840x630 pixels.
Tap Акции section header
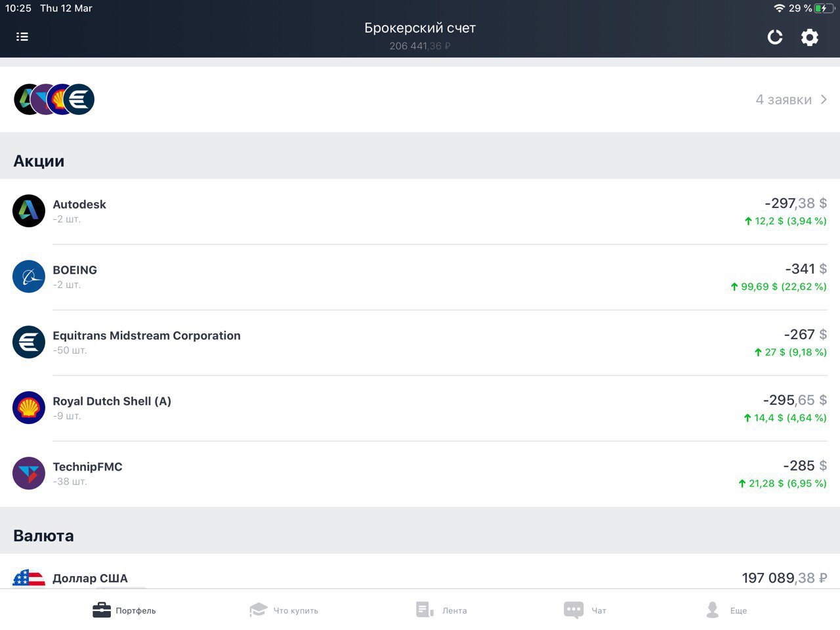(x=39, y=161)
